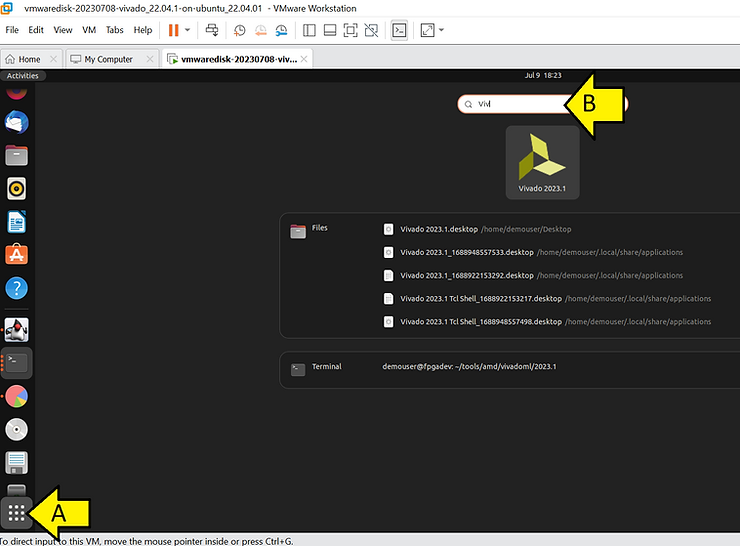Launch Rhythmbox music player from dock

coord(16,188)
